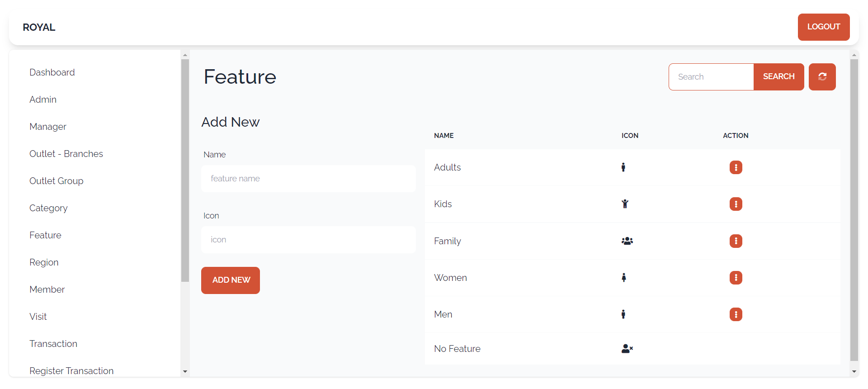Viewport: 868px width, 389px height.
Task: Open the action menu for Women row
Action: click(736, 278)
